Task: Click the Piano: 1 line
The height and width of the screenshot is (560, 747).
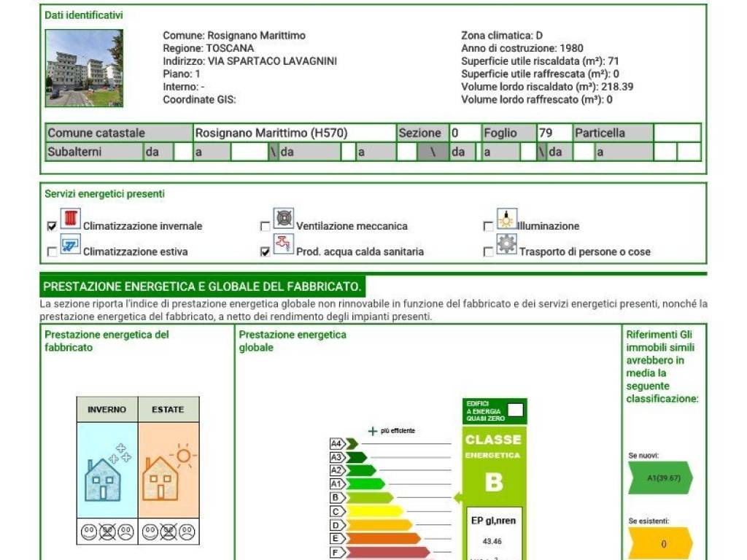Action: 182,74
